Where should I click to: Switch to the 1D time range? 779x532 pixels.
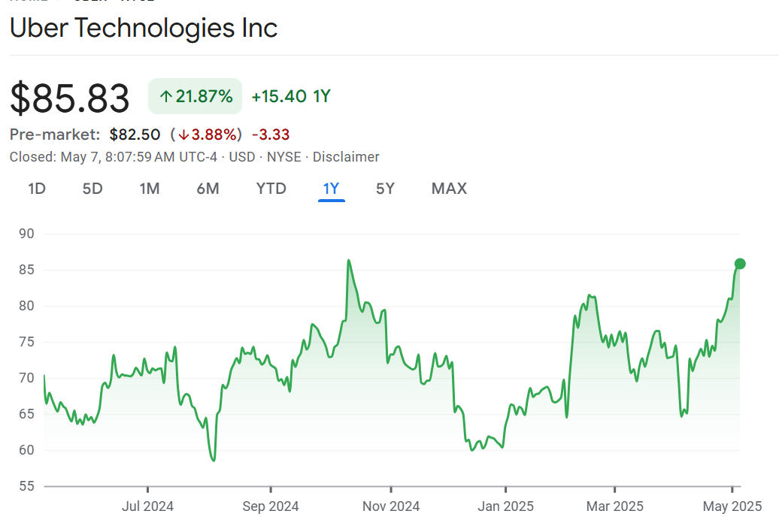tap(37, 189)
